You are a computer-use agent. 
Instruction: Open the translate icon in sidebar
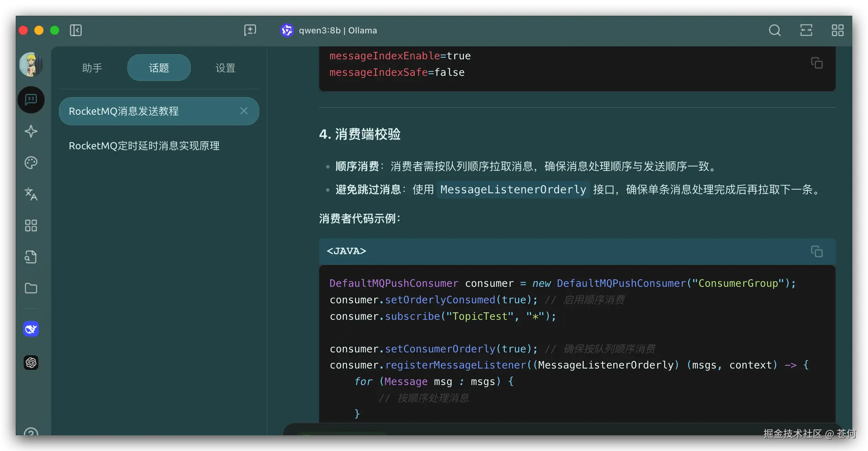point(31,194)
